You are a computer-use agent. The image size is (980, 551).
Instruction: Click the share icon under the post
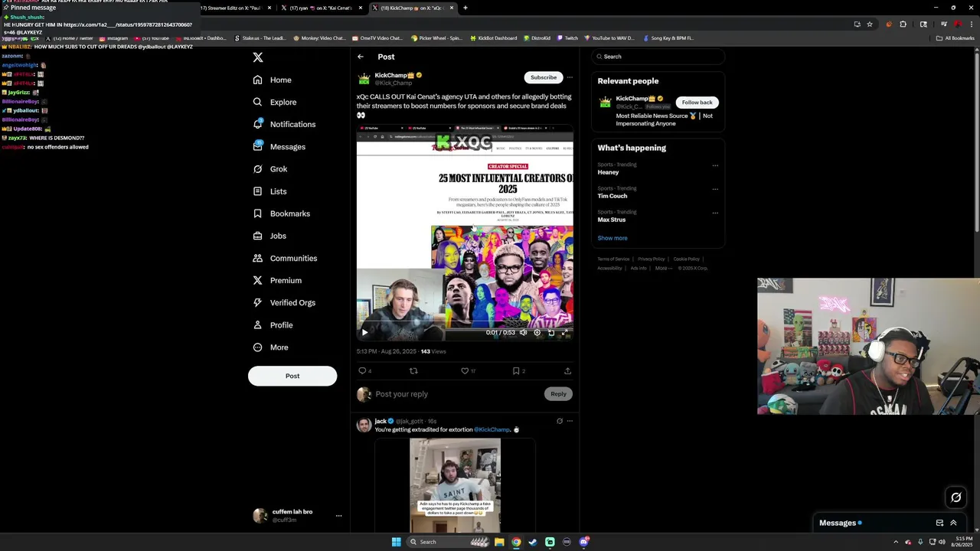567,370
